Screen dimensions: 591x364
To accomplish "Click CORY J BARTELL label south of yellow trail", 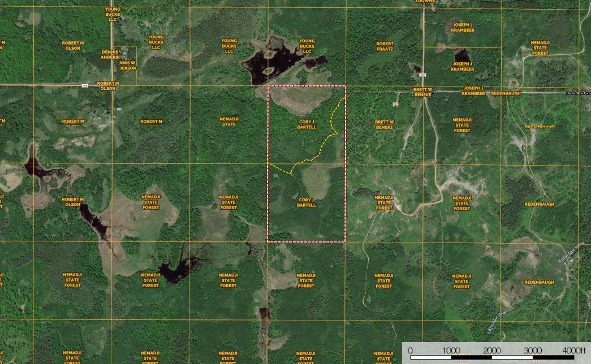I will pyautogui.click(x=306, y=203).
